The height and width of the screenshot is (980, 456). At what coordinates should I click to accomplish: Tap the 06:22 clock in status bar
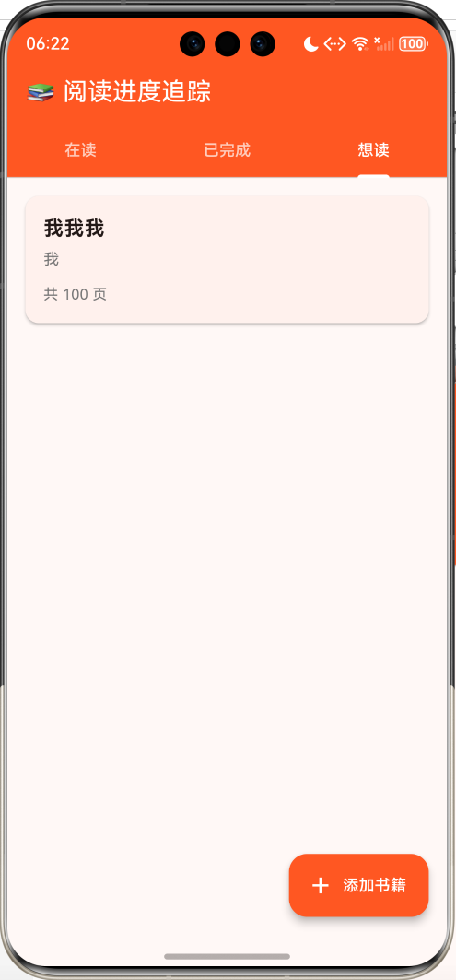48,43
